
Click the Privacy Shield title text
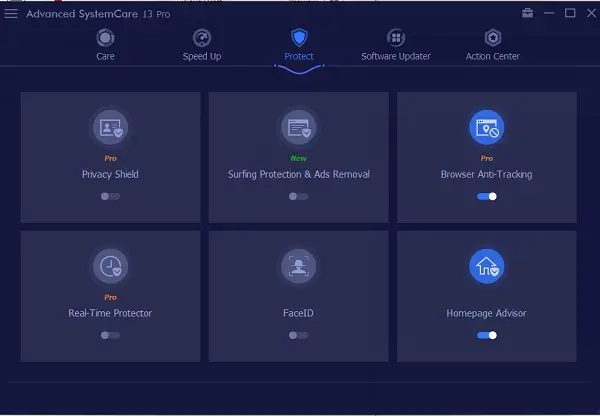[110, 175]
